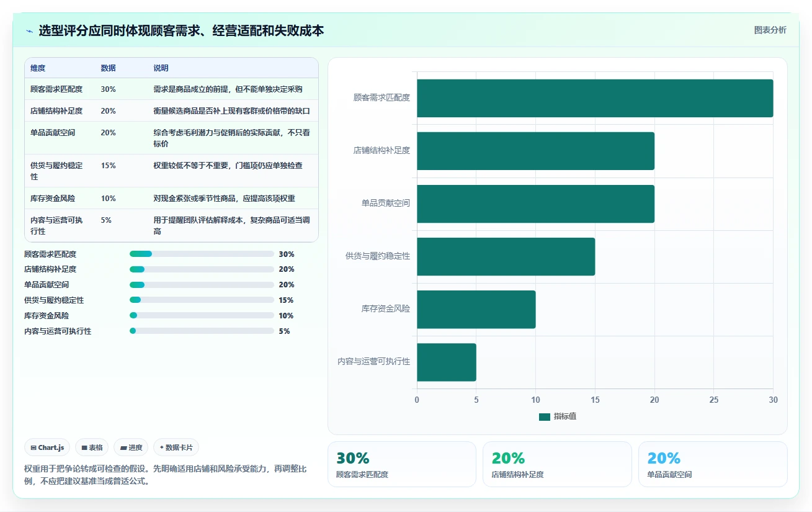Click the 库存资金风险 progress bar
The image size is (812, 512).
point(202,315)
